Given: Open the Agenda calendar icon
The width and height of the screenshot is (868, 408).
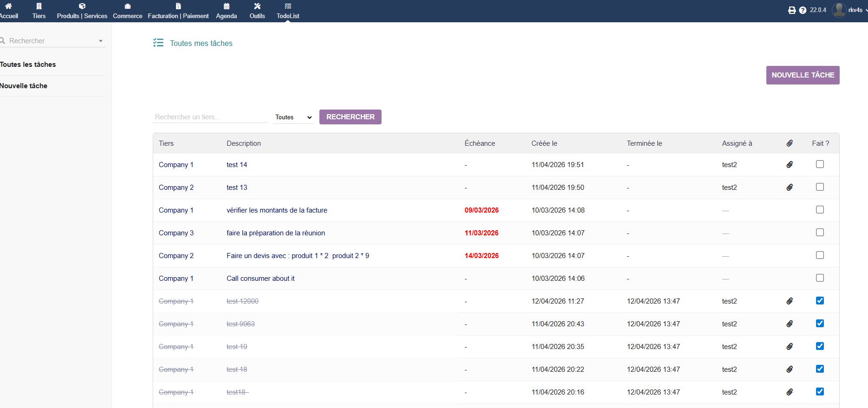Looking at the screenshot, I should pyautogui.click(x=227, y=6).
